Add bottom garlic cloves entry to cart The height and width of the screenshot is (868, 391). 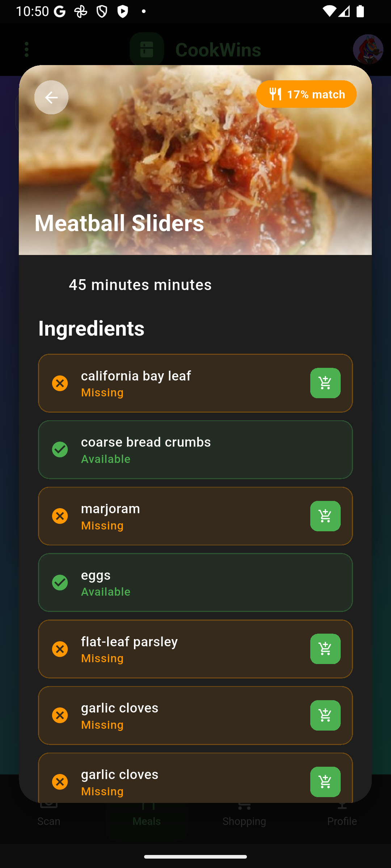tap(325, 782)
